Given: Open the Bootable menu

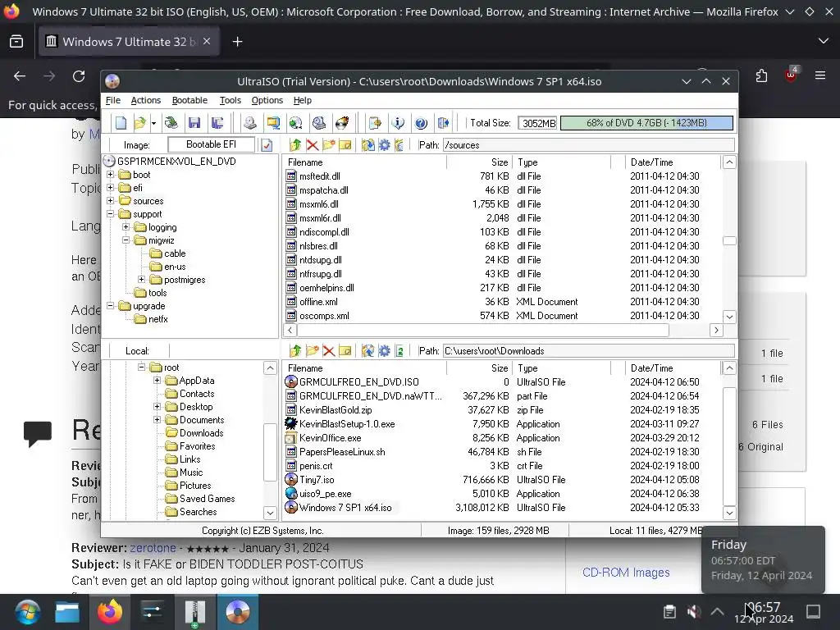Looking at the screenshot, I should (x=189, y=100).
